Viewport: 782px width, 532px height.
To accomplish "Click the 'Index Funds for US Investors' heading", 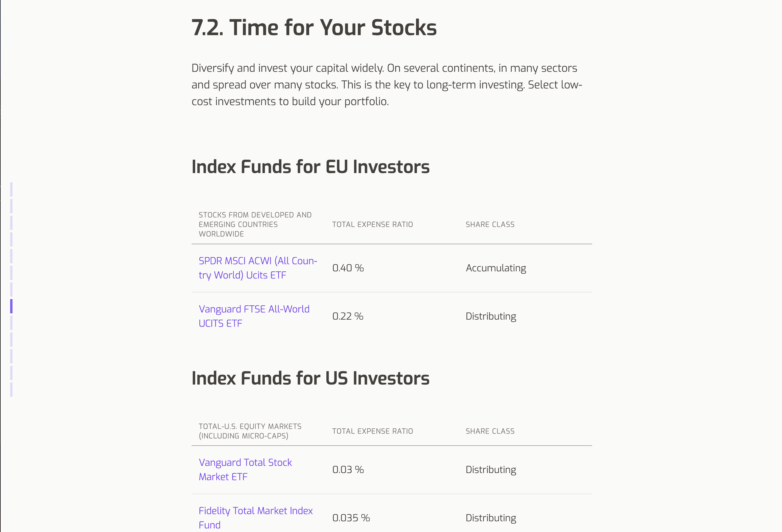I will coord(310,378).
